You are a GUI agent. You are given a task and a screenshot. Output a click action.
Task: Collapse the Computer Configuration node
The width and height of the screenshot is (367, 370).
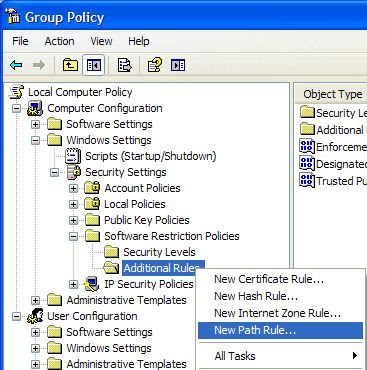pos(16,108)
